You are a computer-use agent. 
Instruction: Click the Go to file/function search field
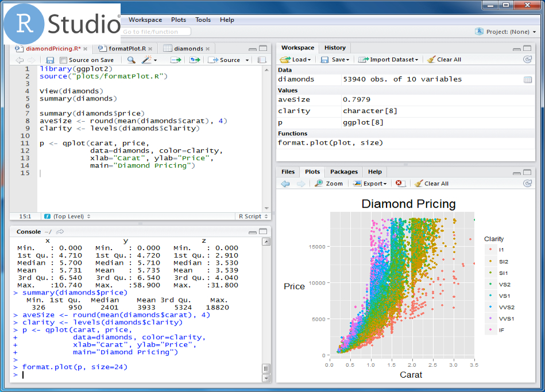155,32
